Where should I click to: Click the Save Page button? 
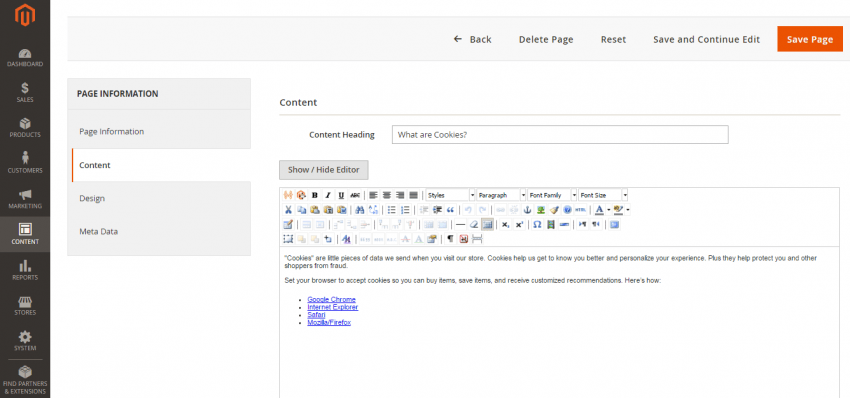tap(810, 39)
